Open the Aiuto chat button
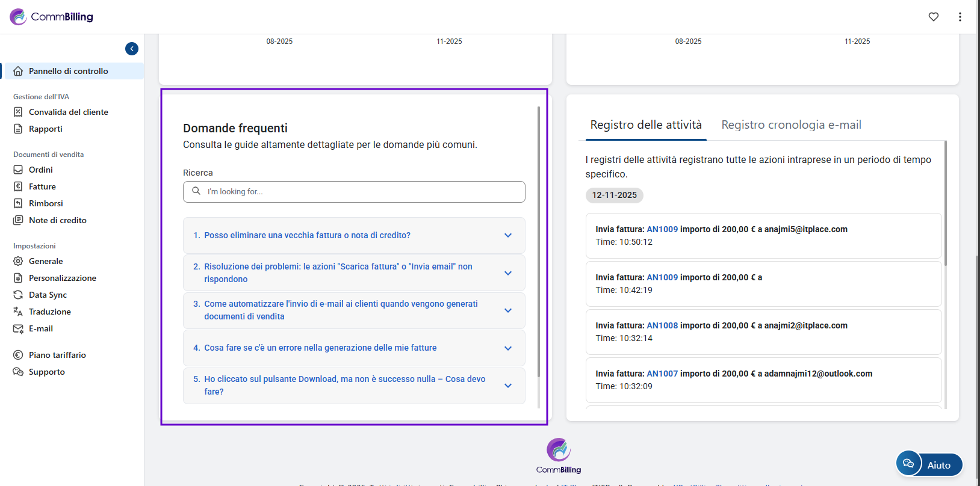The width and height of the screenshot is (980, 486). [x=929, y=464]
